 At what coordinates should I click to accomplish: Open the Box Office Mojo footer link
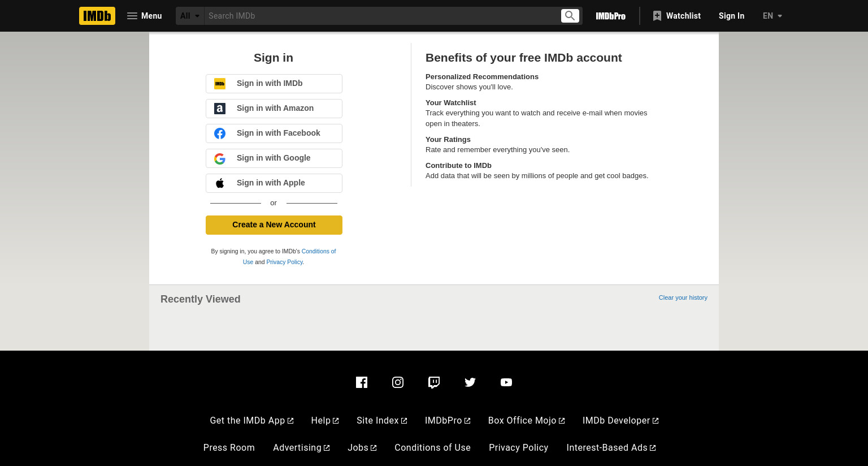[x=527, y=420]
